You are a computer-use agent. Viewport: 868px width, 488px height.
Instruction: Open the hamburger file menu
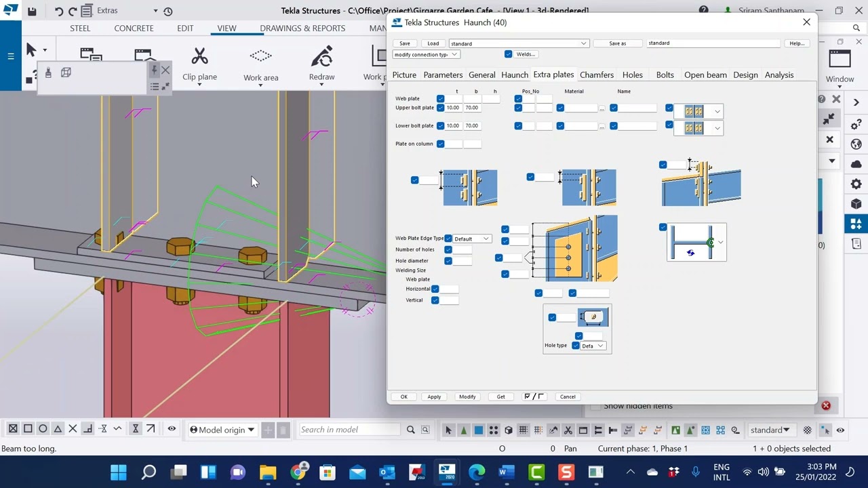click(11, 56)
